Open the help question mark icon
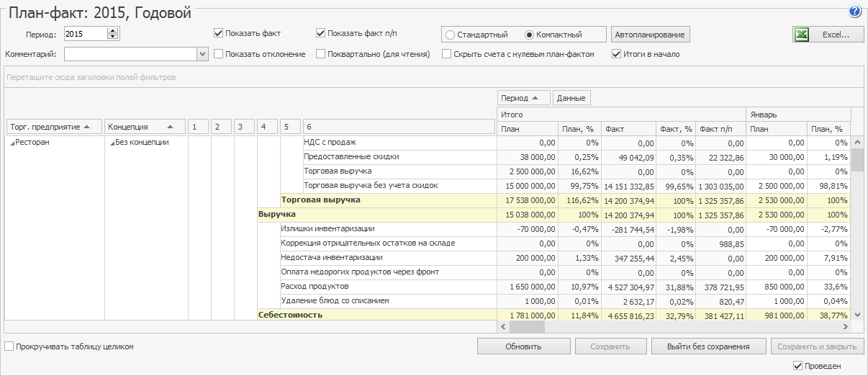Image resolution: width=868 pixels, height=376 pixels. (x=854, y=11)
